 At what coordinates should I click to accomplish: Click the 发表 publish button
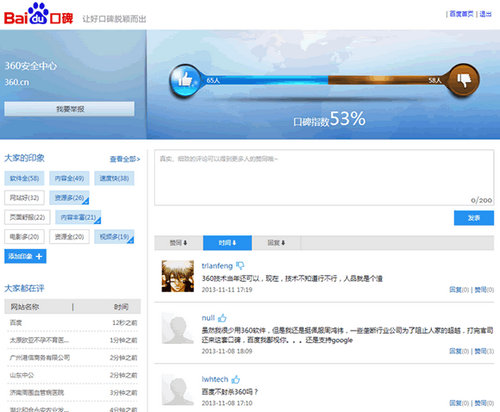pos(474,218)
